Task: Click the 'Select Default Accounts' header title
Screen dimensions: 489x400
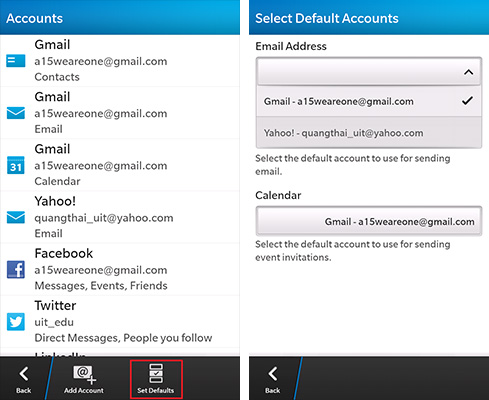Action: pos(327,18)
